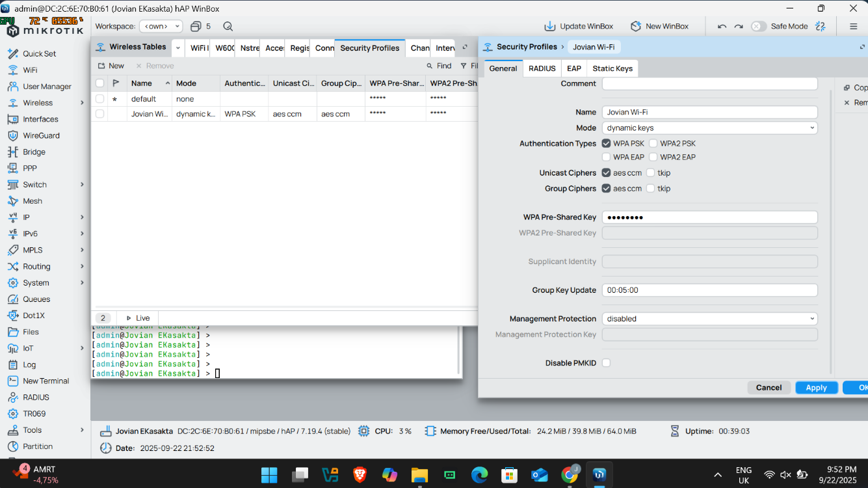This screenshot has height=488, width=868.
Task: Enable Unicast Ciphers tkip checkbox
Action: (650, 172)
